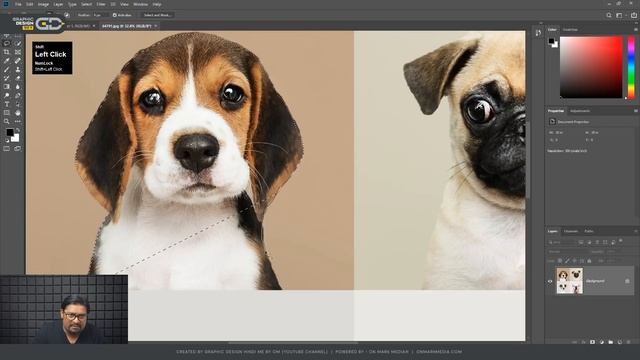
Task: Select the History Brush tool
Action: coord(7,78)
